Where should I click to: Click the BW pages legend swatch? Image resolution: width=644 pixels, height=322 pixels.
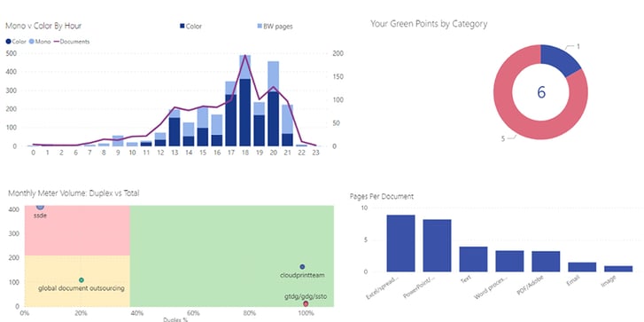tap(260, 27)
